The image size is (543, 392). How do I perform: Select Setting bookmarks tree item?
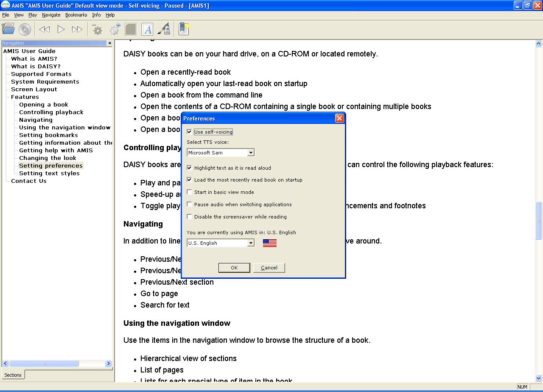[x=49, y=135]
